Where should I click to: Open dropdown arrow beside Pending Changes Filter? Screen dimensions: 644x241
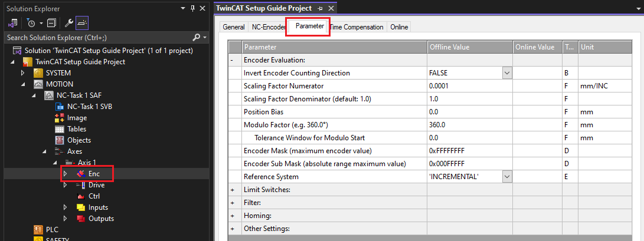41,23
